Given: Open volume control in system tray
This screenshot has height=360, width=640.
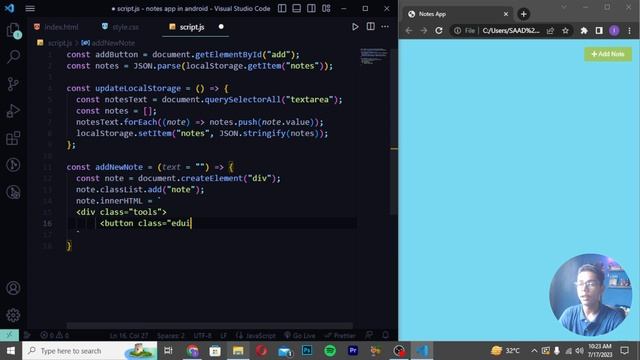Looking at the screenshot, I should pyautogui.click(x=580, y=351).
